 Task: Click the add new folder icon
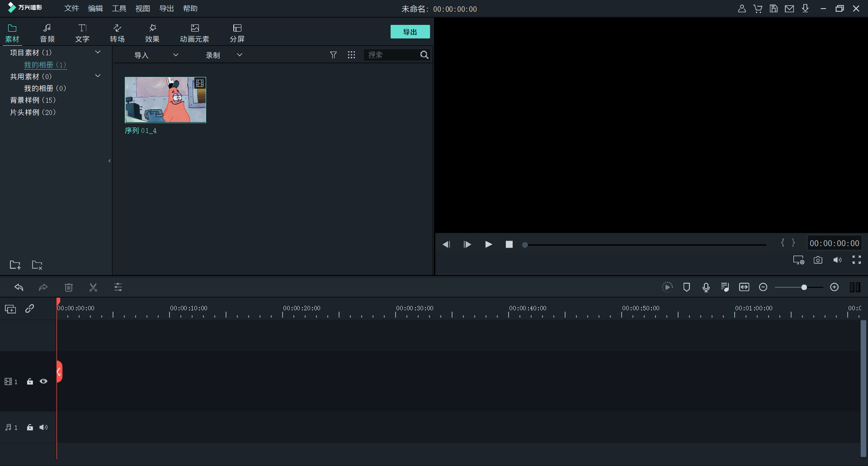coord(15,265)
